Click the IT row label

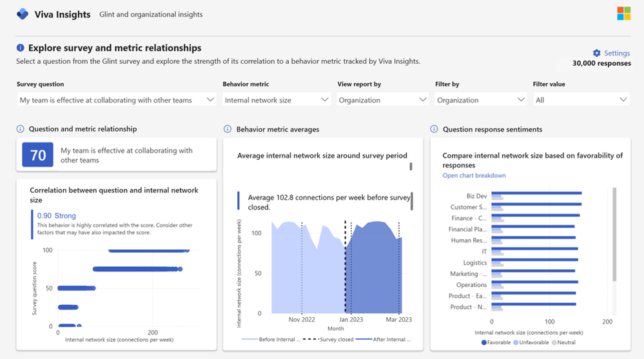484,251
